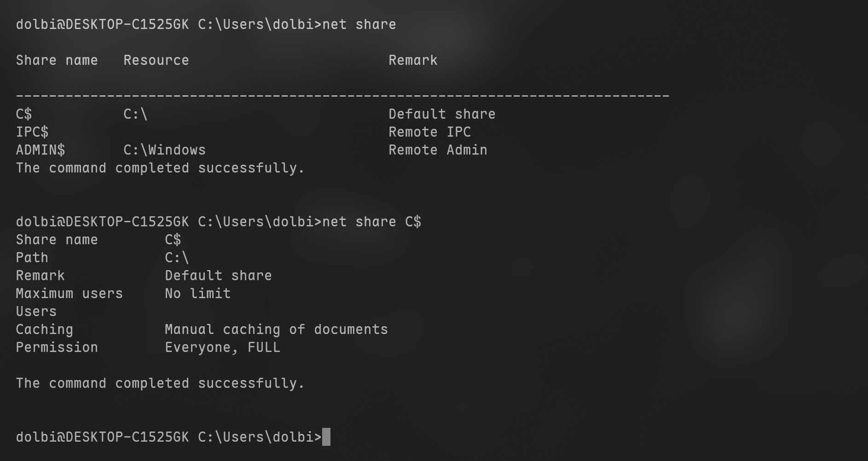Click the 'Caching' field label
This screenshot has width=868, height=461.
click(x=44, y=329)
